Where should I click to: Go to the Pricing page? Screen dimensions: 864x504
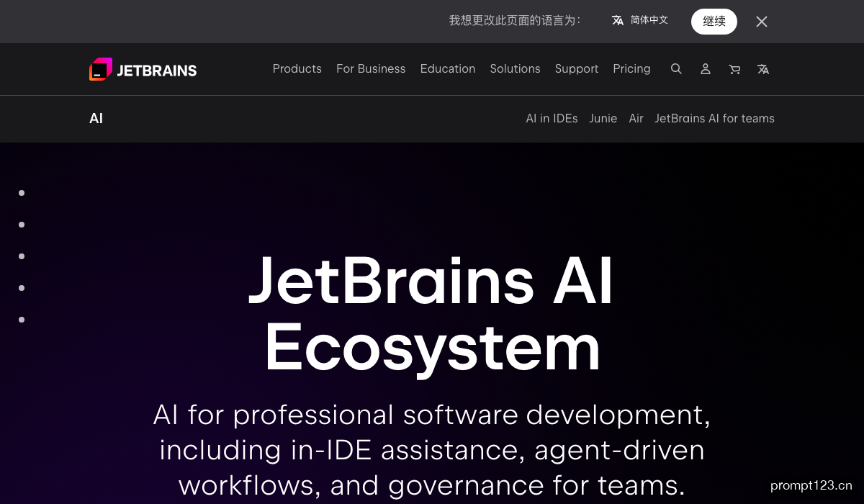(x=631, y=69)
